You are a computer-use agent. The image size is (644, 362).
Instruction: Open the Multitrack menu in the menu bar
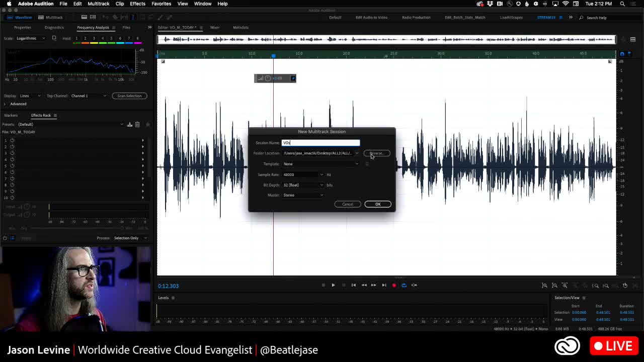tap(99, 4)
